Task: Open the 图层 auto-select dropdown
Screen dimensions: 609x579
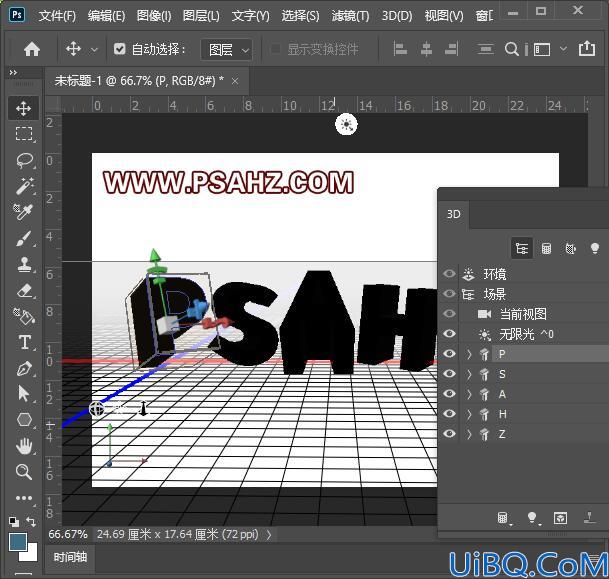Action: [227, 49]
